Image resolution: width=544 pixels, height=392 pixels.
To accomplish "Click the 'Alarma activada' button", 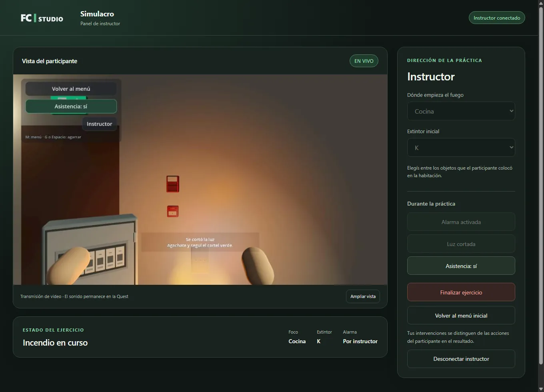I will (461, 222).
